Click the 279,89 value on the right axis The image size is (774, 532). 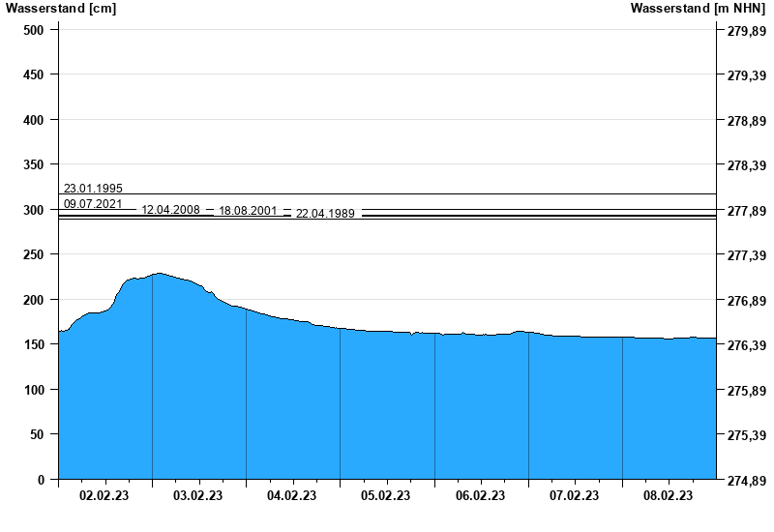(x=740, y=31)
